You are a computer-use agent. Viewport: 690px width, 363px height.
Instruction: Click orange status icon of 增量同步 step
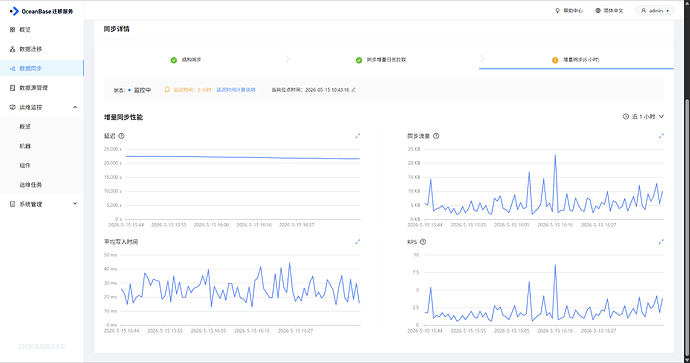555,60
